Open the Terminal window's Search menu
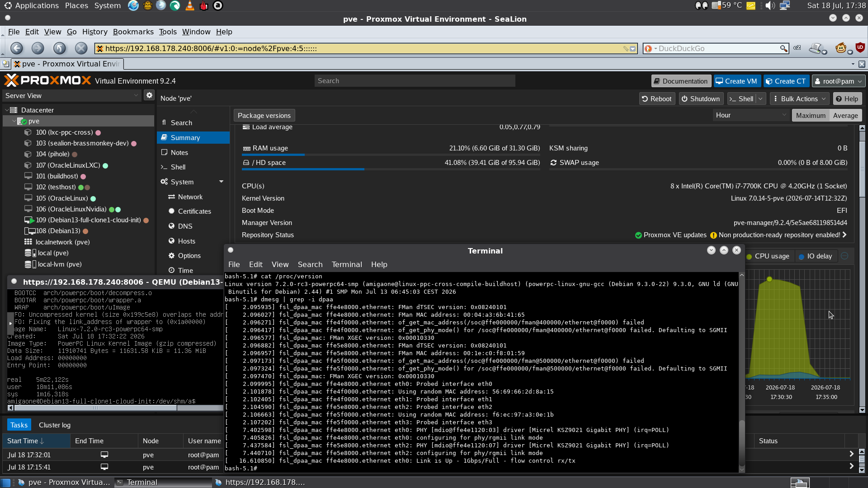 (x=310, y=265)
